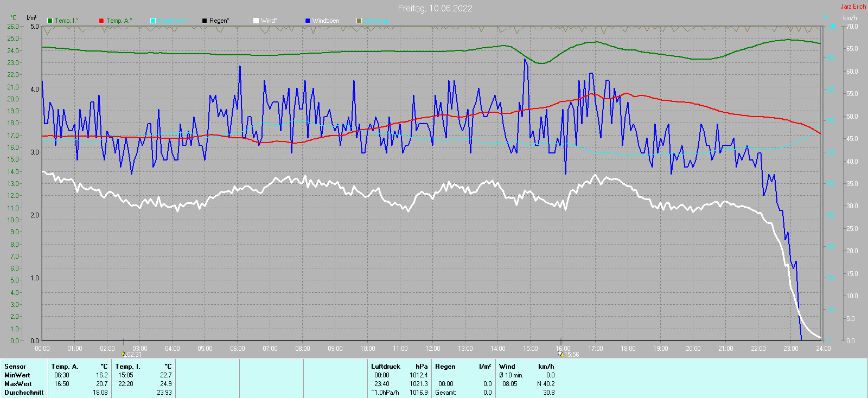Click the 'Freitag, 10.06.2022' chart title
868x398 pixels.
[x=435, y=8]
